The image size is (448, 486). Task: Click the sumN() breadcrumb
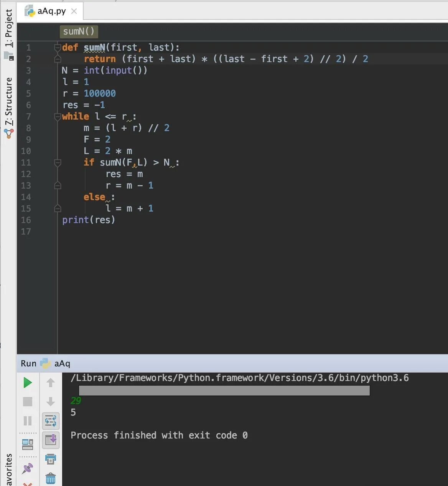pos(79,31)
